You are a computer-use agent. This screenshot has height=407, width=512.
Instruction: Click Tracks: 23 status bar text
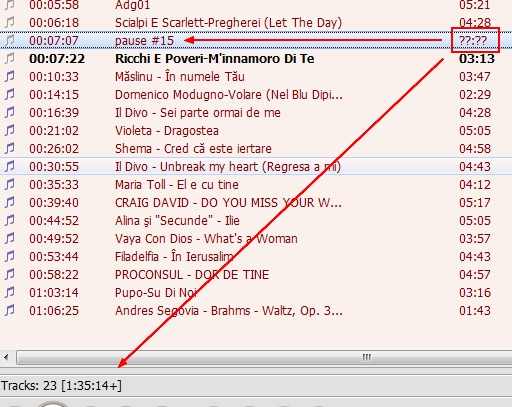pyautogui.click(x=61, y=386)
